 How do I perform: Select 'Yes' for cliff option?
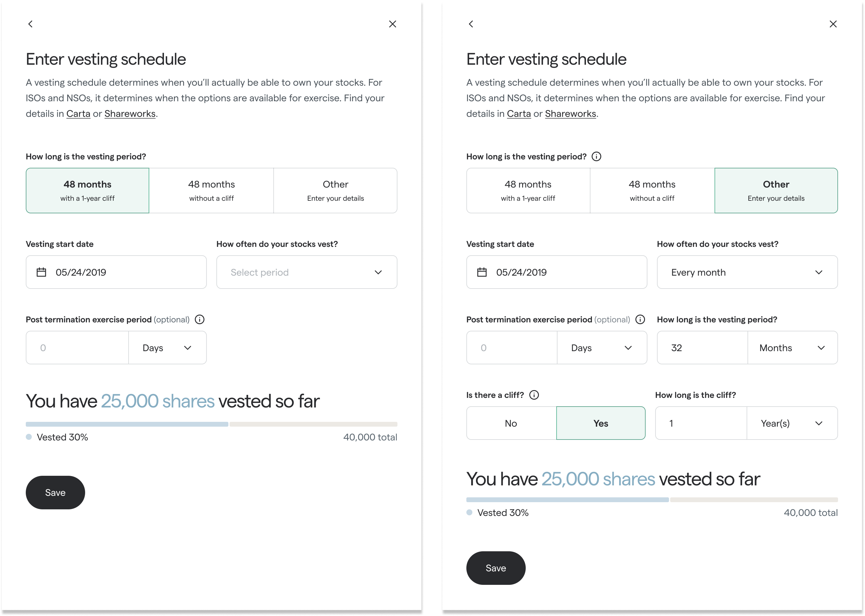(x=601, y=423)
